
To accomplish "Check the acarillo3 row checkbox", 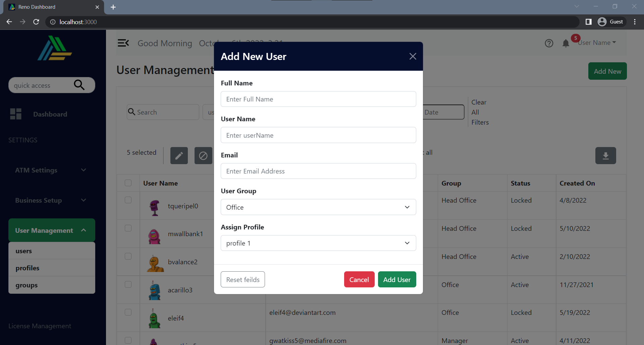I will [x=128, y=284].
